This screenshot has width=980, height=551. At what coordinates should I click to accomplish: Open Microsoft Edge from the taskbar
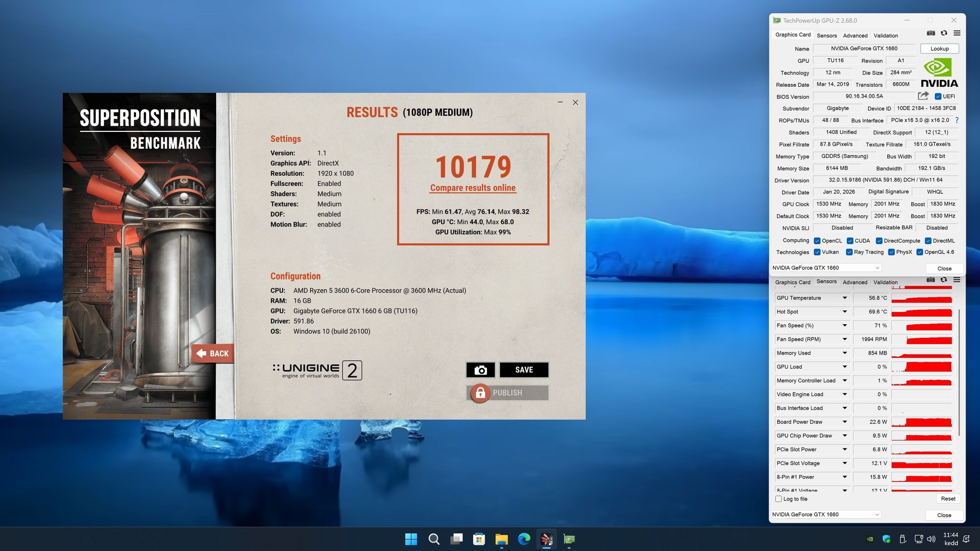524,539
